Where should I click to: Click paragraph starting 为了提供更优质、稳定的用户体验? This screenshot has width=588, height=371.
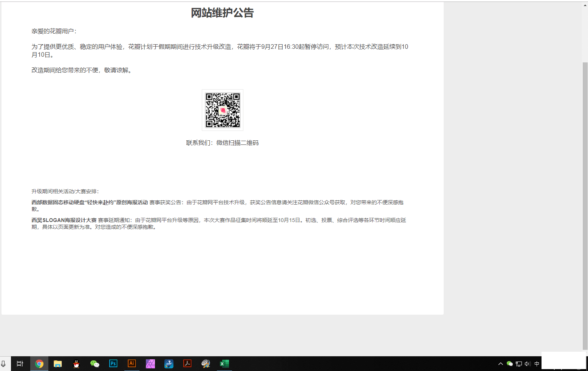point(220,51)
